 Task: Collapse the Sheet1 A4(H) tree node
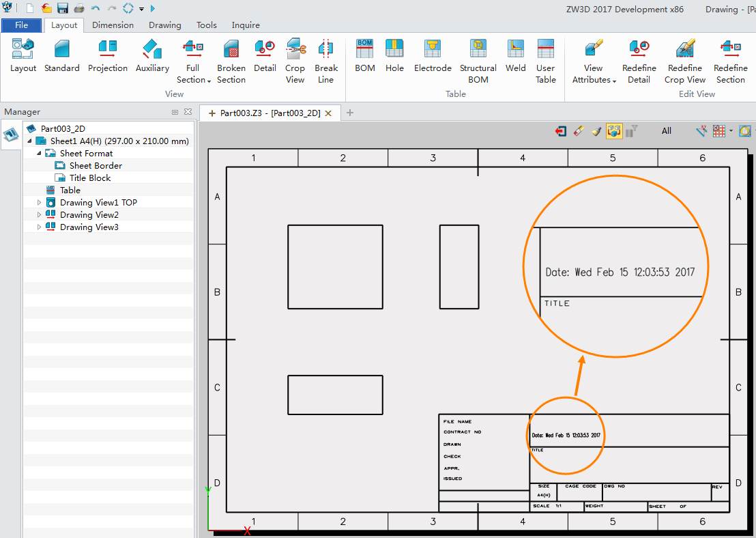point(30,141)
